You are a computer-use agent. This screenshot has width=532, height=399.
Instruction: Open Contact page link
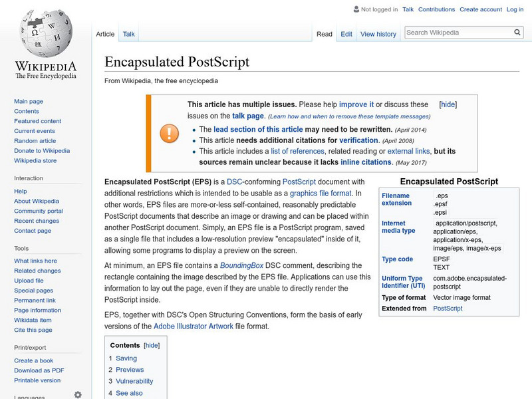point(33,230)
